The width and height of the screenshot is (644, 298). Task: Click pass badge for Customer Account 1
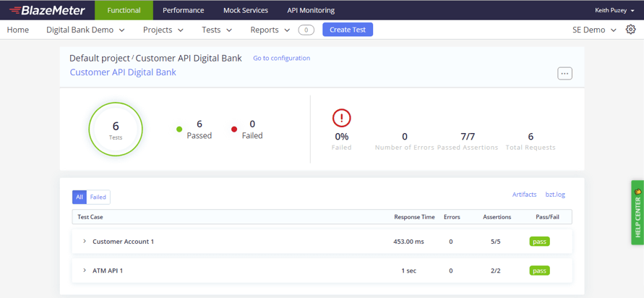tap(539, 242)
